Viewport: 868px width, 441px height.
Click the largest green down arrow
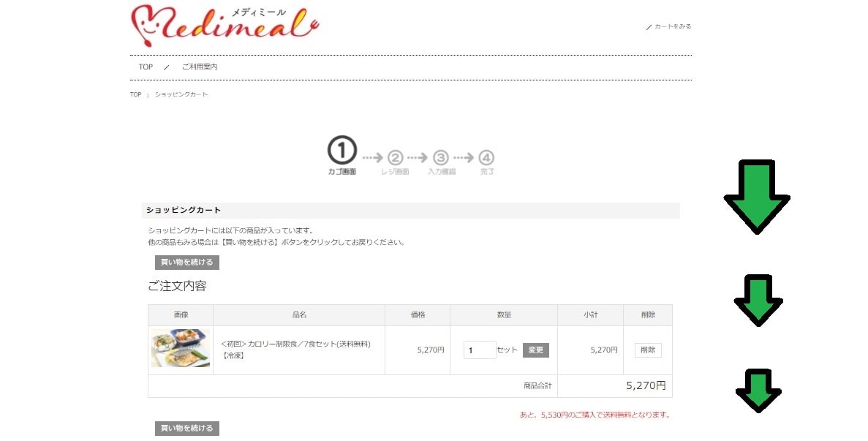[757, 197]
